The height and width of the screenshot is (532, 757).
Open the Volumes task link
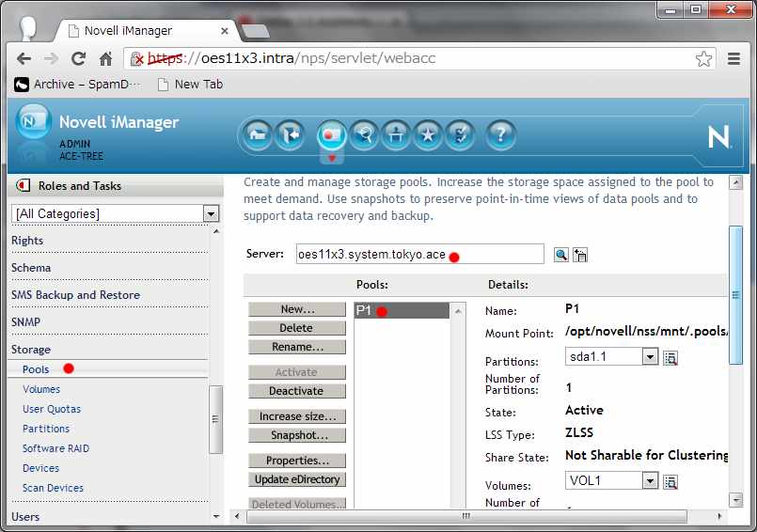coord(41,389)
